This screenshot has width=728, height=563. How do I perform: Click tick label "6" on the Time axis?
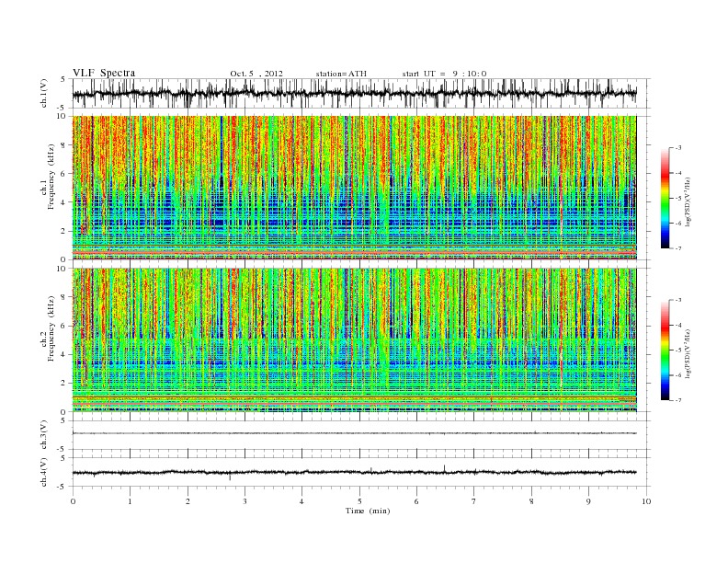tap(416, 501)
